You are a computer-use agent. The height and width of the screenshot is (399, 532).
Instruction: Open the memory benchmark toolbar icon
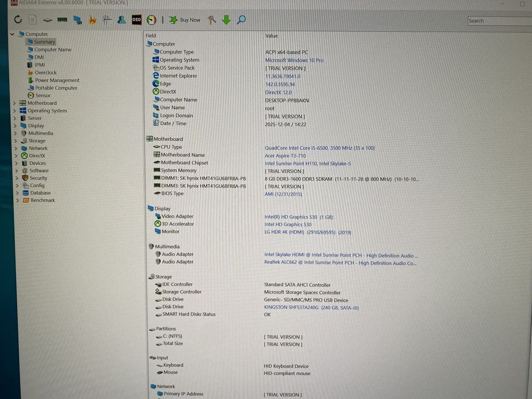click(x=62, y=20)
